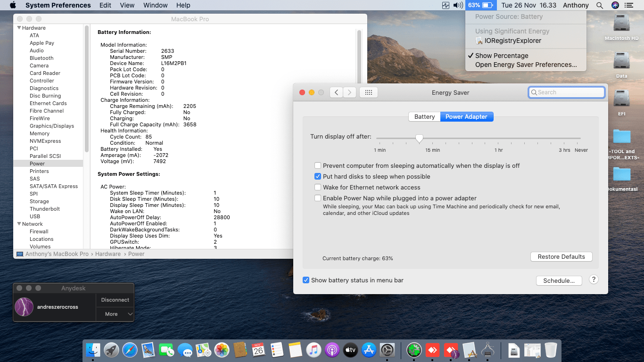Image resolution: width=644 pixels, height=362 pixels.
Task: Open the Macintosh HD drive icon
Action: pos(621,24)
